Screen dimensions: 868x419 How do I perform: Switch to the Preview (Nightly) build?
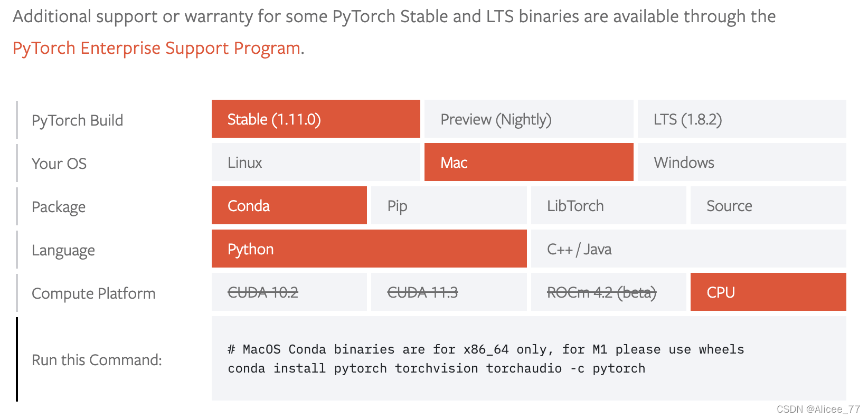pos(528,119)
